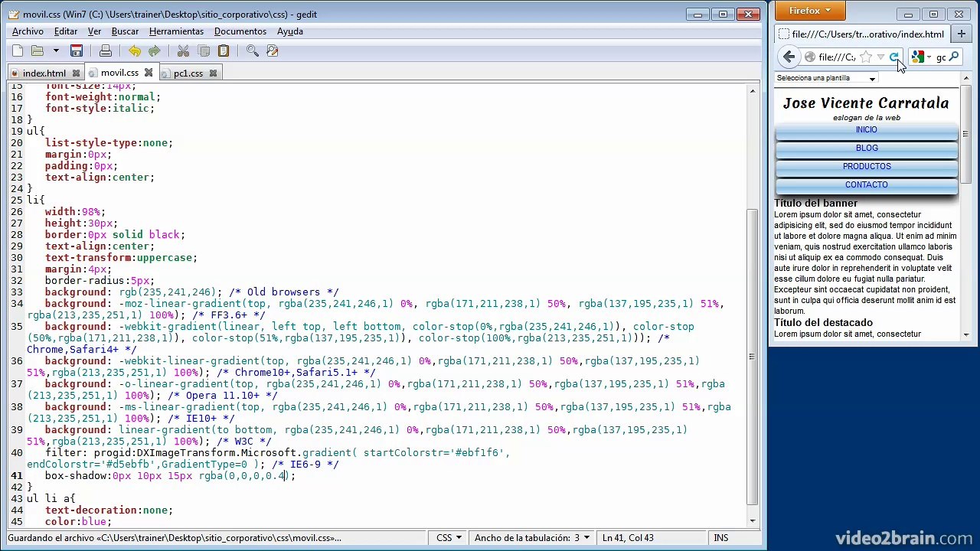The image size is (980, 551).
Task: Click the 'list-style-type:none;' code line
Action: tap(109, 143)
